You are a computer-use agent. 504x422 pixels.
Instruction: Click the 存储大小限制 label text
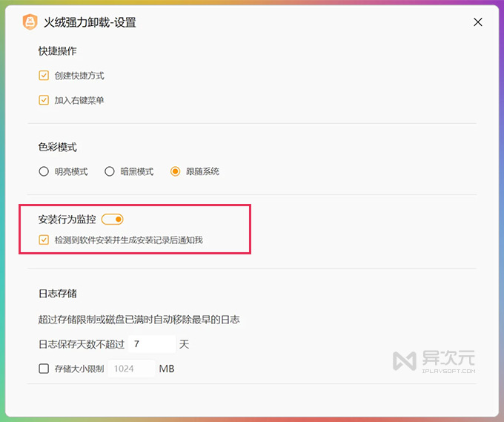click(79, 369)
